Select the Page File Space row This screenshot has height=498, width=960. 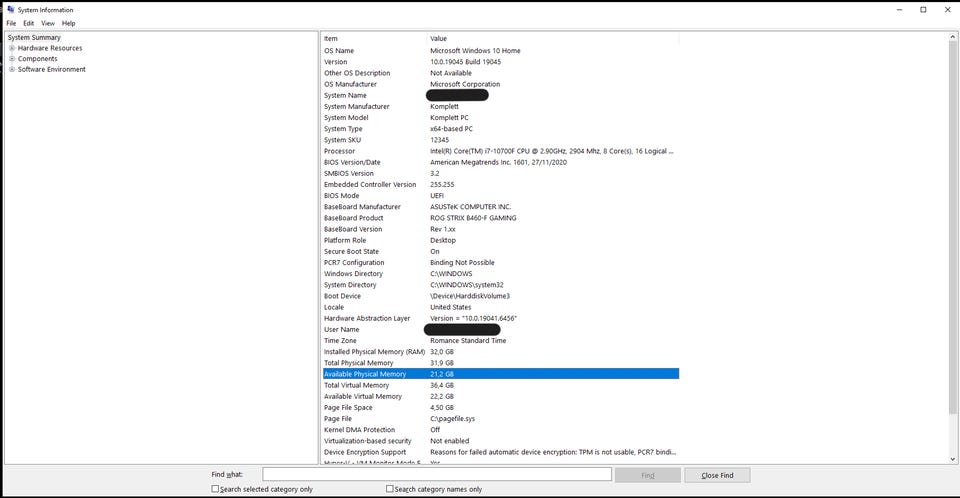[x=501, y=407]
